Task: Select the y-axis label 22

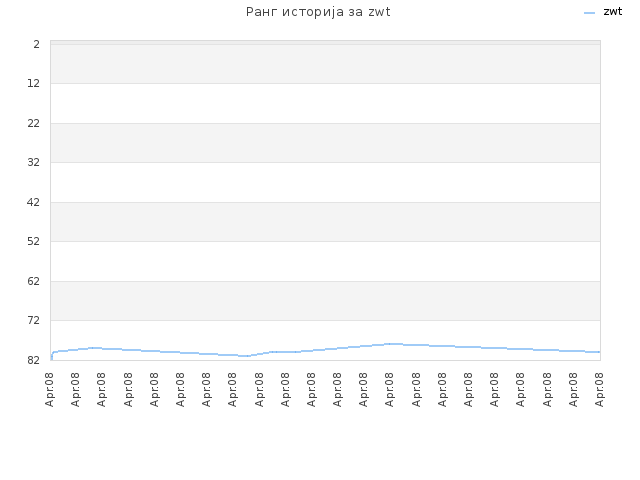Action: tap(33, 123)
